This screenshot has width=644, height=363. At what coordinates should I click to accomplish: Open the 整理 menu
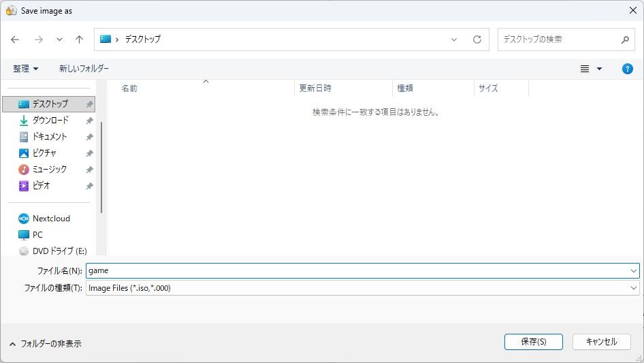(x=26, y=69)
